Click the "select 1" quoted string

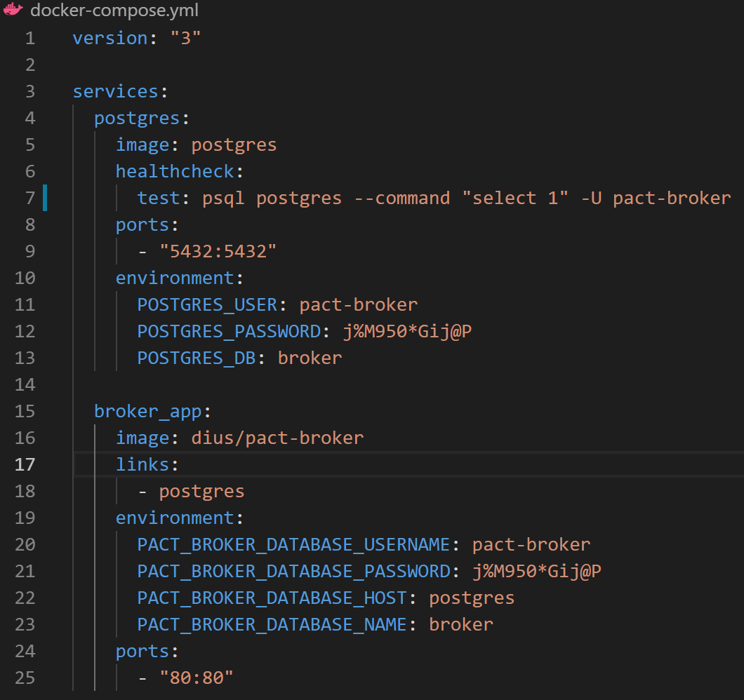pyautogui.click(x=514, y=198)
